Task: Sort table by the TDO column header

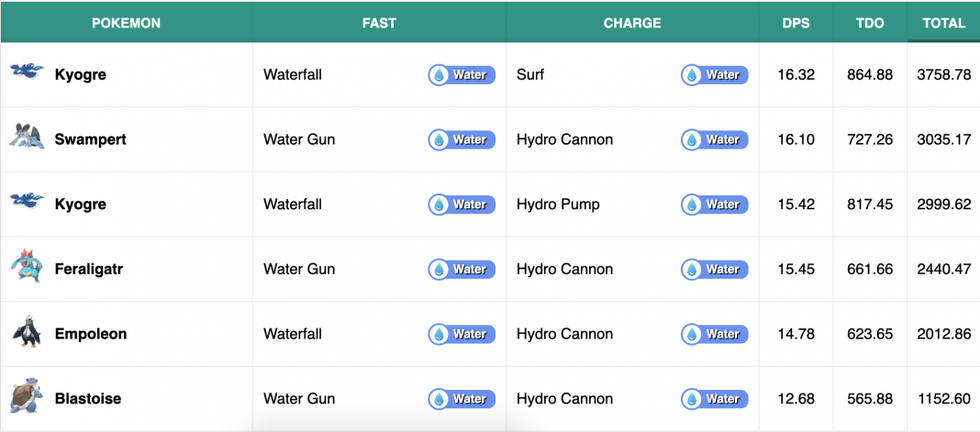Action: [x=870, y=23]
